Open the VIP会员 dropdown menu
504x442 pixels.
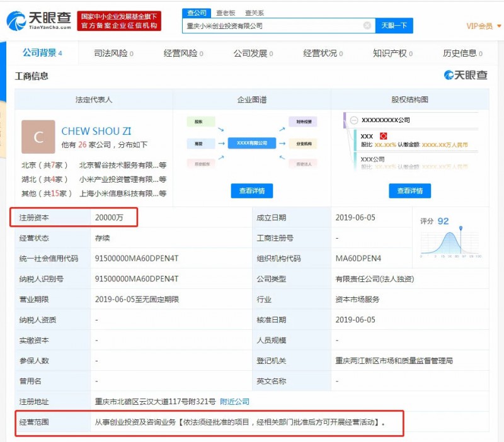(480, 26)
